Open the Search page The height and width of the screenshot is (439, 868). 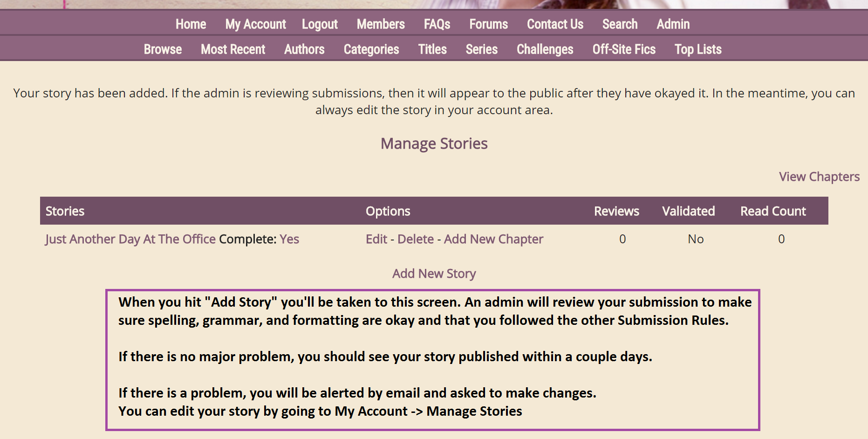coord(620,24)
